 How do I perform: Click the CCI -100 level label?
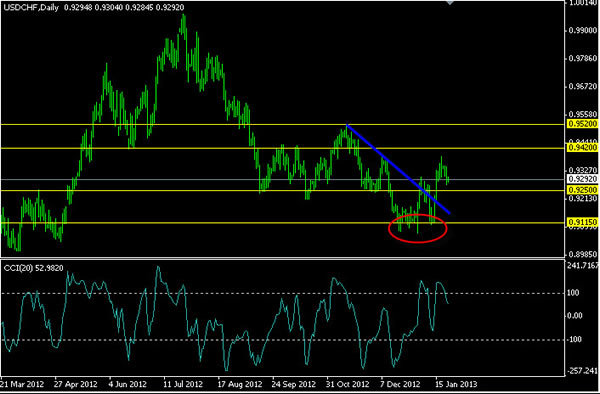point(574,339)
